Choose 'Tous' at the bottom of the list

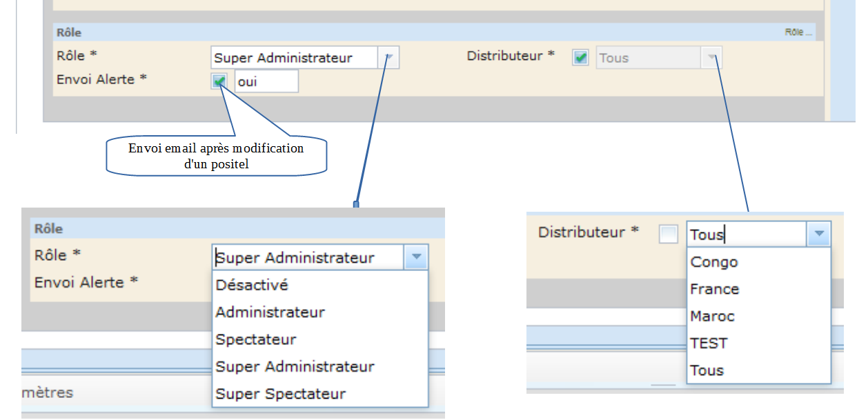coord(707,371)
